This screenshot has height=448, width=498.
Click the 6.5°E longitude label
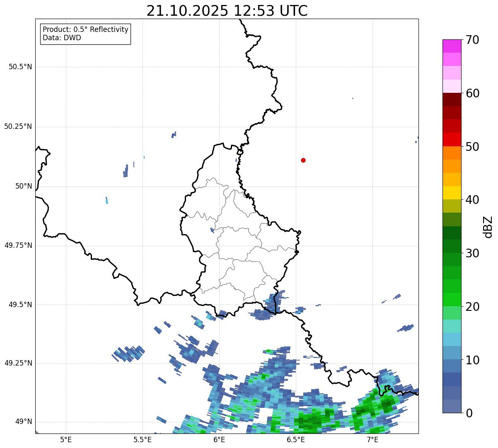point(296,440)
